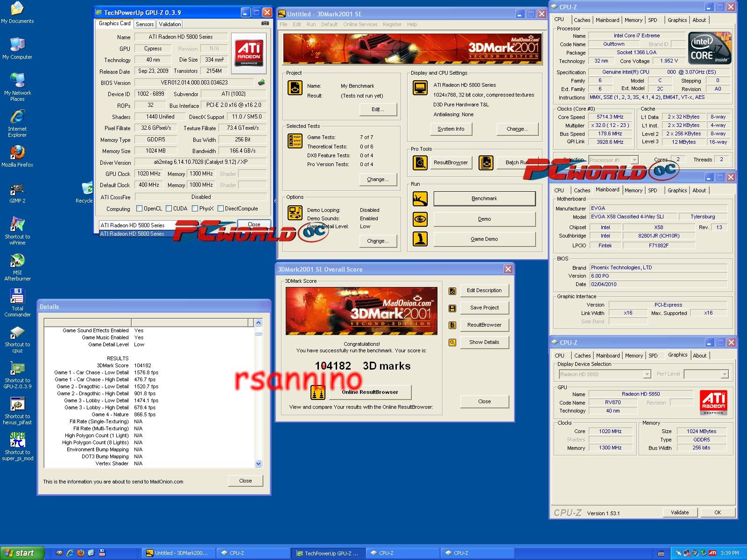This screenshot has width=747, height=560.
Task: Open Shortcut to cpuz icon
Action: [17, 339]
